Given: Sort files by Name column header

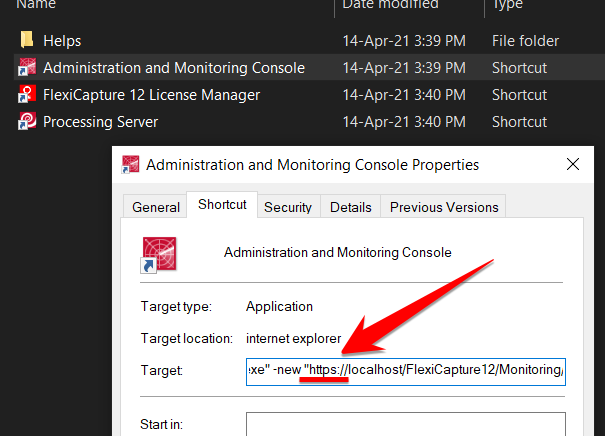Looking at the screenshot, I should pos(36,4).
